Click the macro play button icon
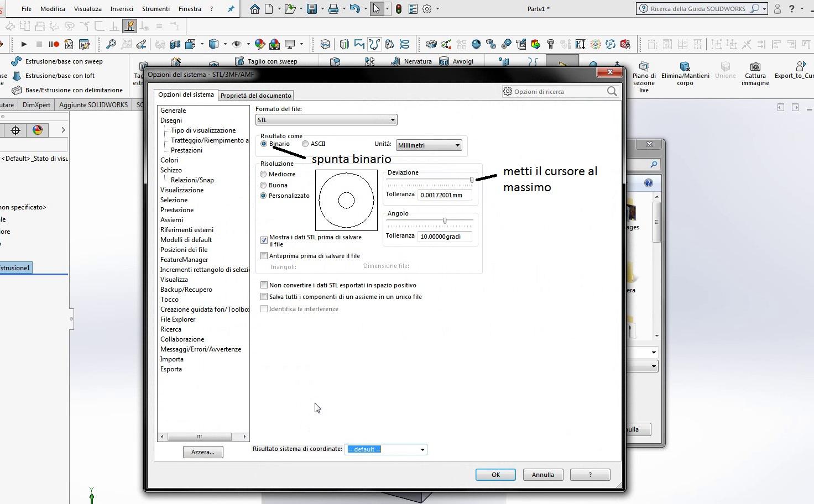 tap(24, 44)
